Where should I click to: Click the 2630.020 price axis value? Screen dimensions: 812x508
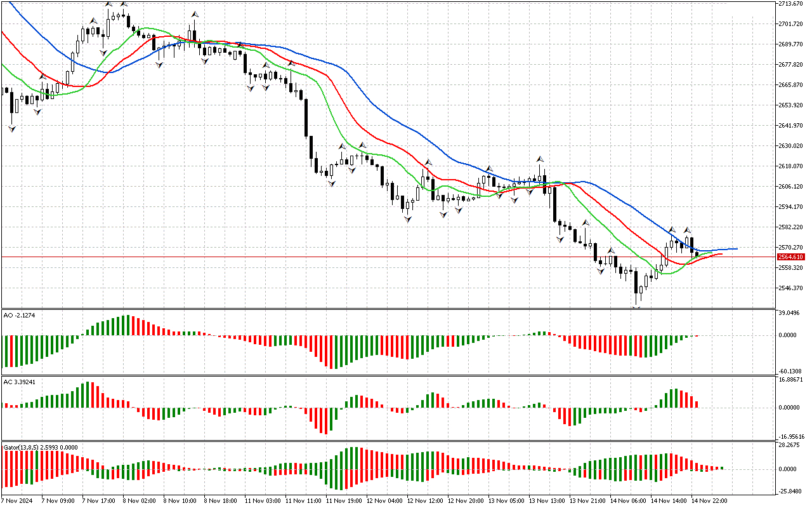click(791, 146)
